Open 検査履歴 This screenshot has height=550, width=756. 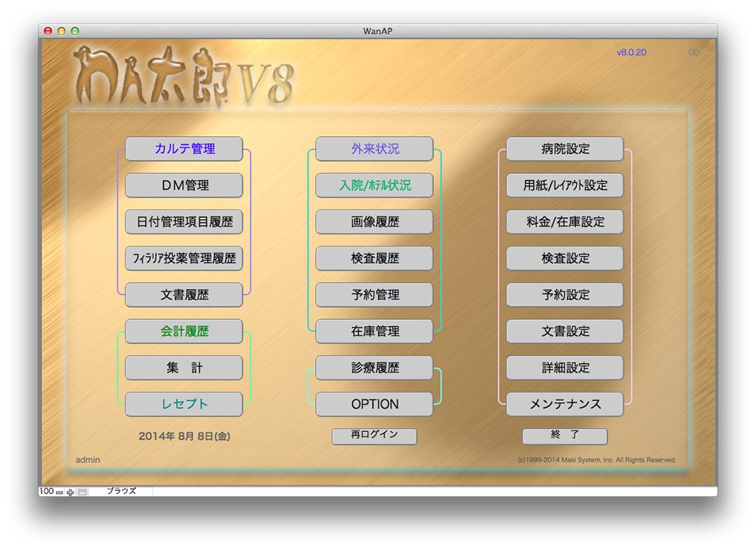tap(374, 258)
